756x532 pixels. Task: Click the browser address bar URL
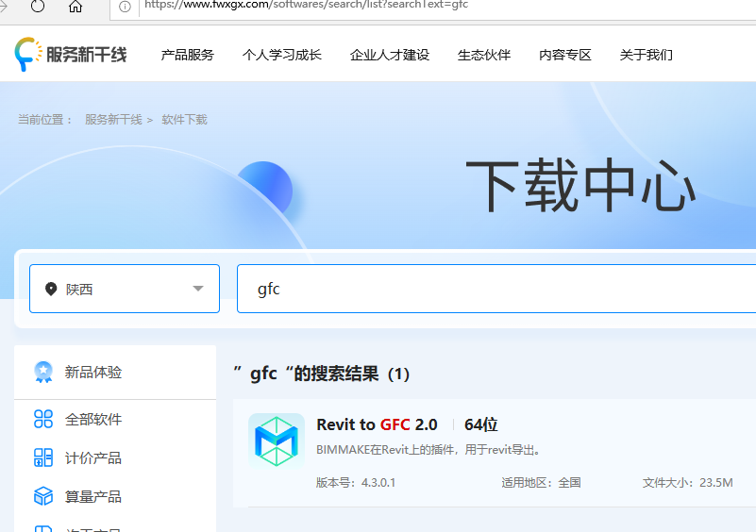tap(306, 6)
